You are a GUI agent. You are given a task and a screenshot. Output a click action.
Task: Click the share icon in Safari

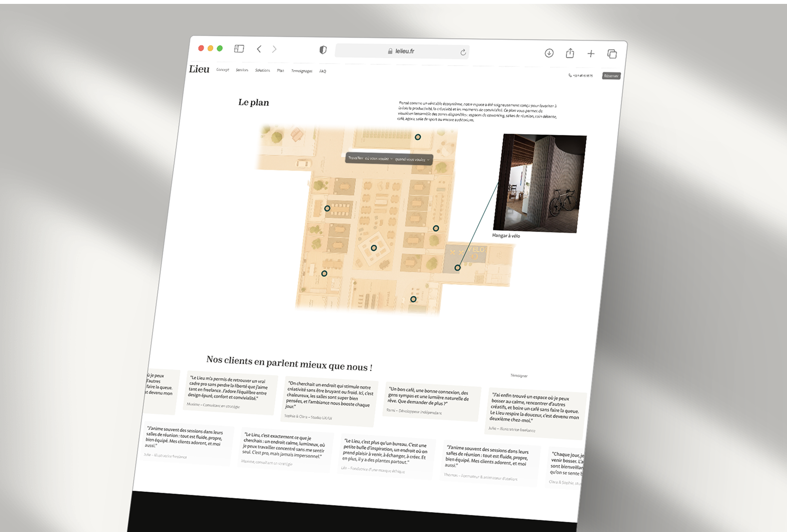coord(570,53)
